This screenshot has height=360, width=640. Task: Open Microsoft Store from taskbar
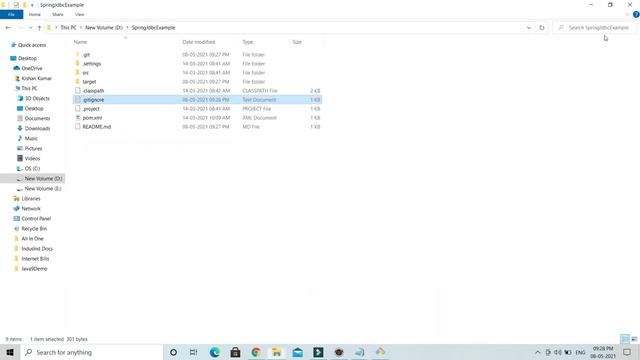(x=235, y=352)
